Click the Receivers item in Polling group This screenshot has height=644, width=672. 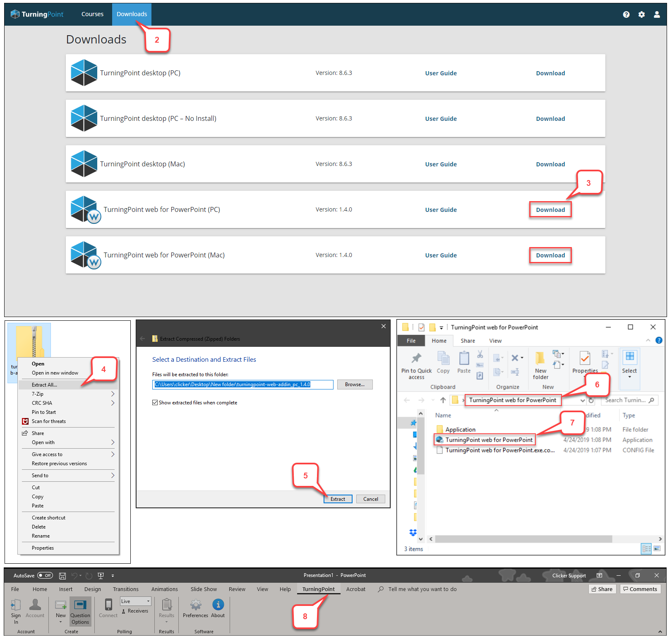point(135,611)
